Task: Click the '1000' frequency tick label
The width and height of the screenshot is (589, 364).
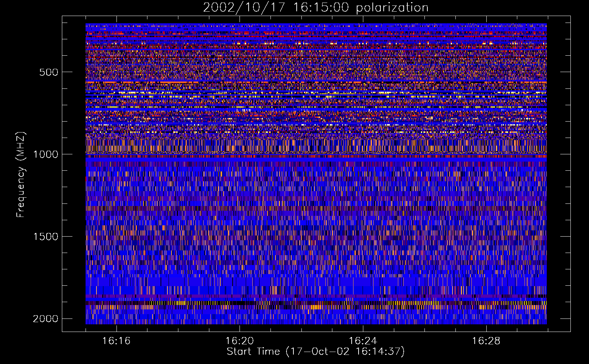Action: [46, 154]
